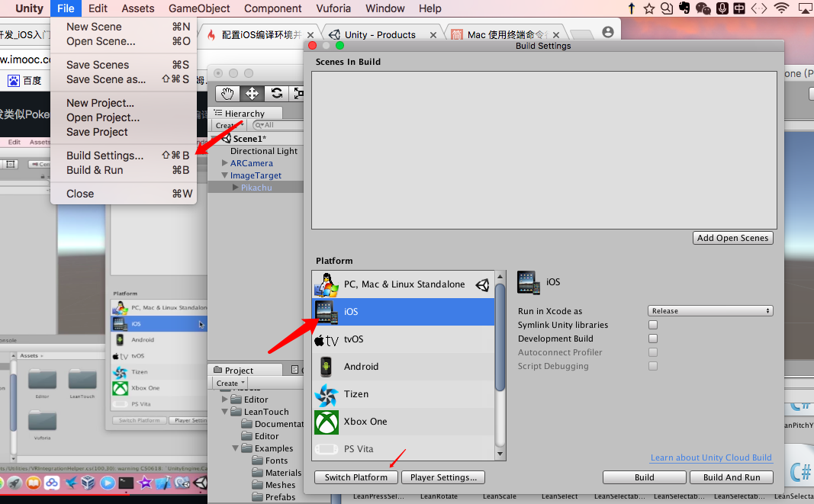814x504 pixels.
Task: Click the iOS platform icon in list
Action: [x=326, y=312]
